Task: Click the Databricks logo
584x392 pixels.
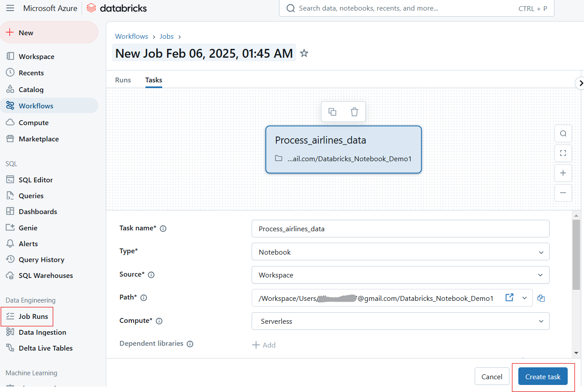Action: pos(117,8)
